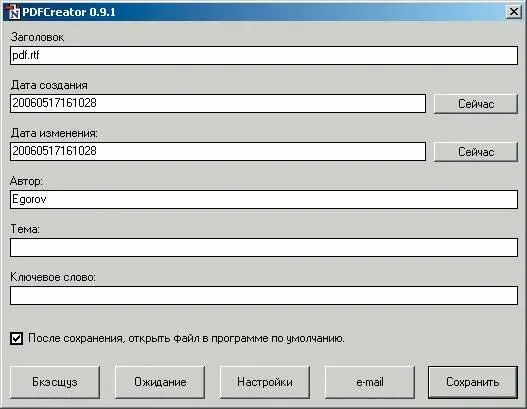Click the Дата создания label text

[x=49, y=85]
